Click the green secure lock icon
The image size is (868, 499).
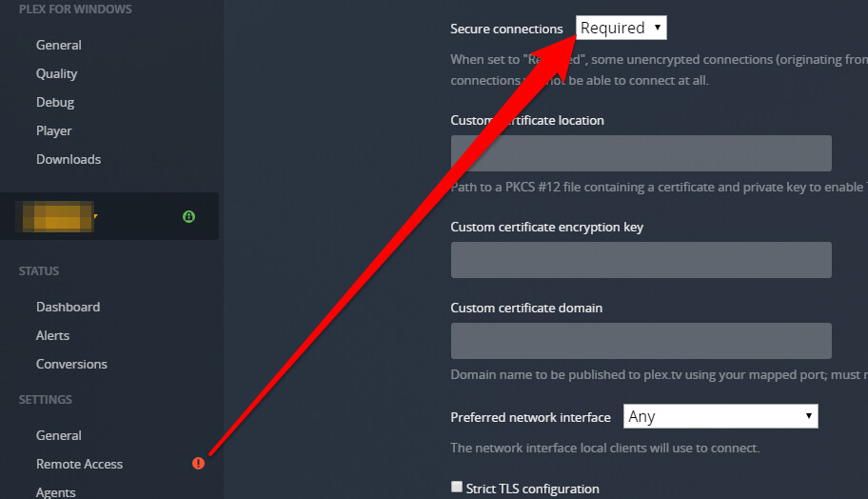(x=188, y=216)
